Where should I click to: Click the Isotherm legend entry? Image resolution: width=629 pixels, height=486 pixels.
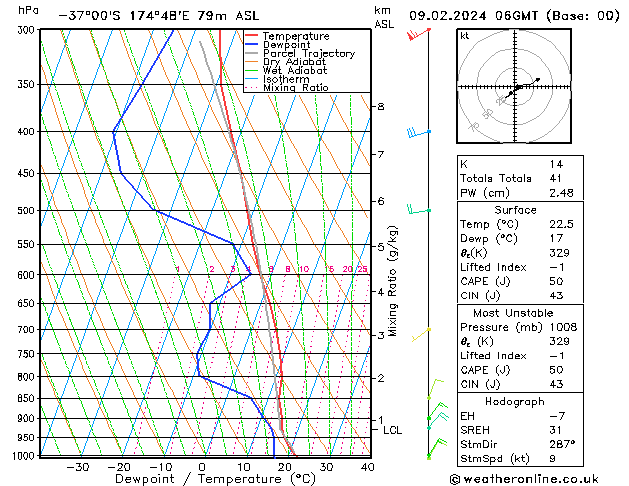[286, 79]
